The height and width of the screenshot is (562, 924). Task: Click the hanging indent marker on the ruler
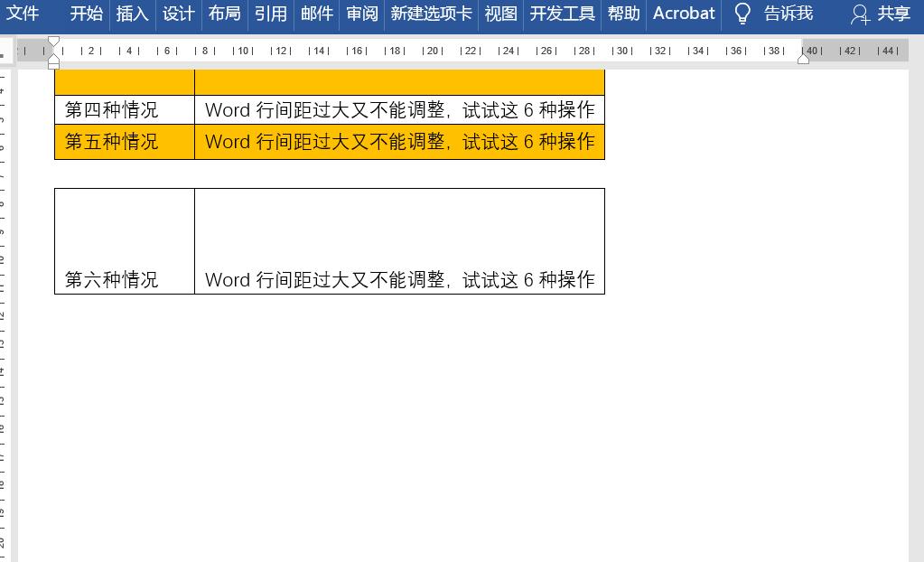54,56
